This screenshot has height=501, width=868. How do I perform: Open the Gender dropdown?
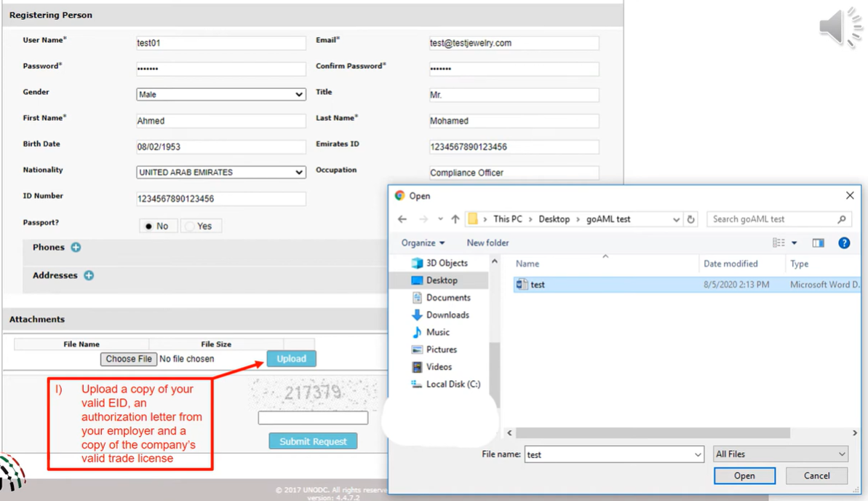220,95
